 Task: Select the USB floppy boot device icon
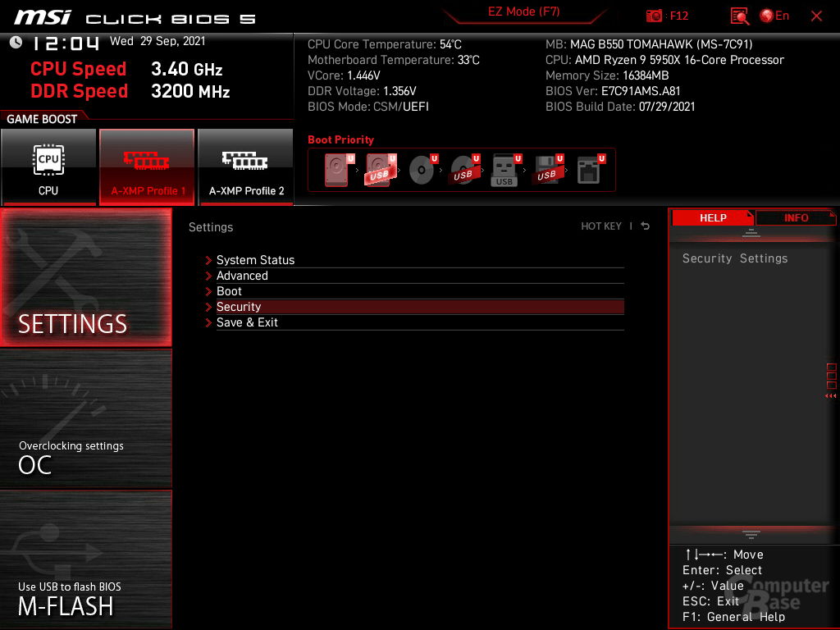(548, 170)
